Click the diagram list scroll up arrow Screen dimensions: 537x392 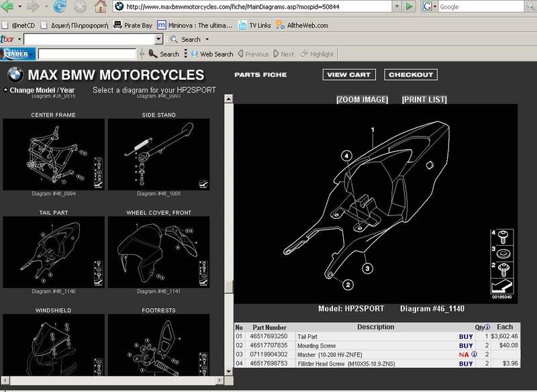pyautogui.click(x=228, y=99)
